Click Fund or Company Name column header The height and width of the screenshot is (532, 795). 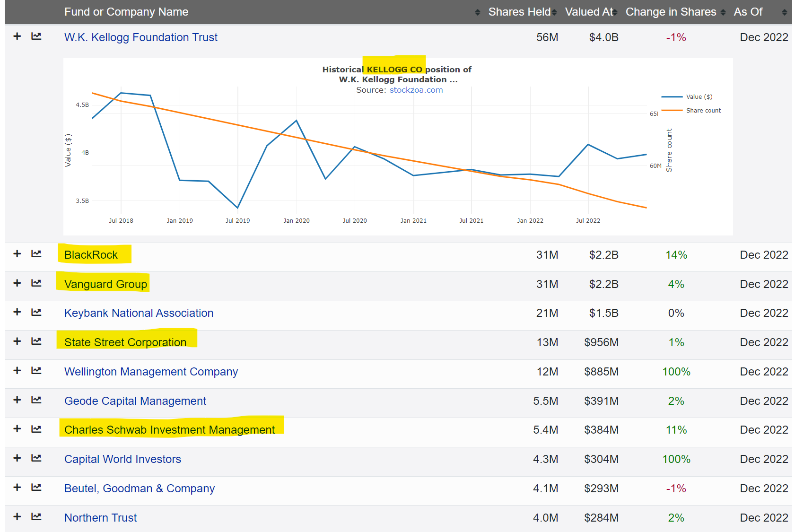click(126, 12)
